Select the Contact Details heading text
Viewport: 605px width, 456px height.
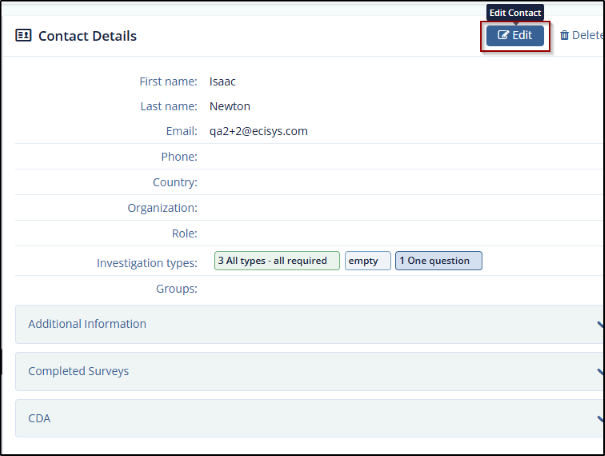click(x=87, y=36)
